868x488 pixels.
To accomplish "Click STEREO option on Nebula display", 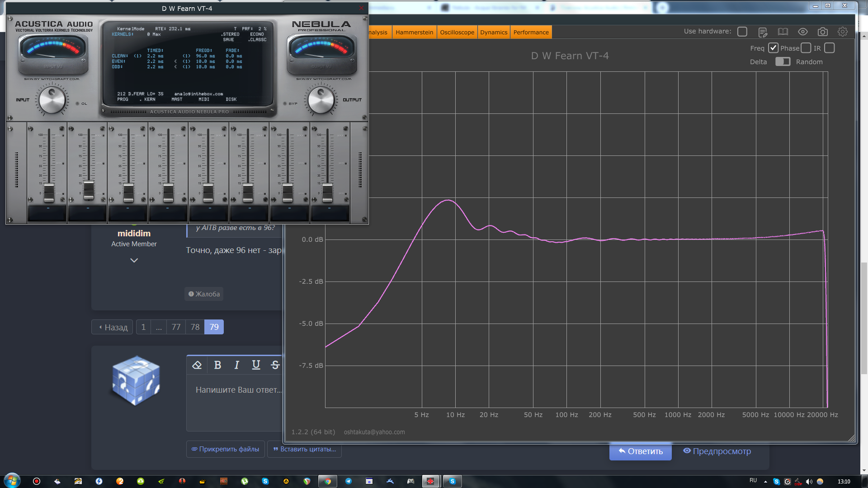I will click(x=231, y=34).
